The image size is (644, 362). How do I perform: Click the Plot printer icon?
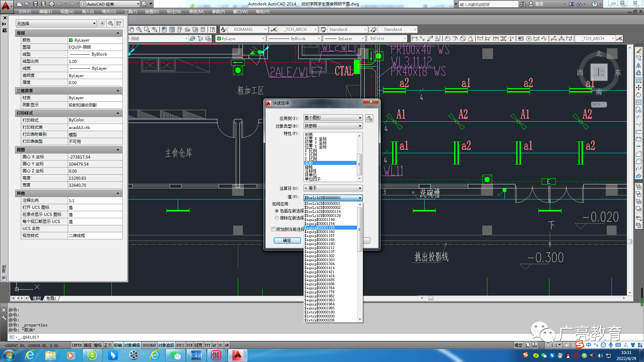tap(52, 4)
